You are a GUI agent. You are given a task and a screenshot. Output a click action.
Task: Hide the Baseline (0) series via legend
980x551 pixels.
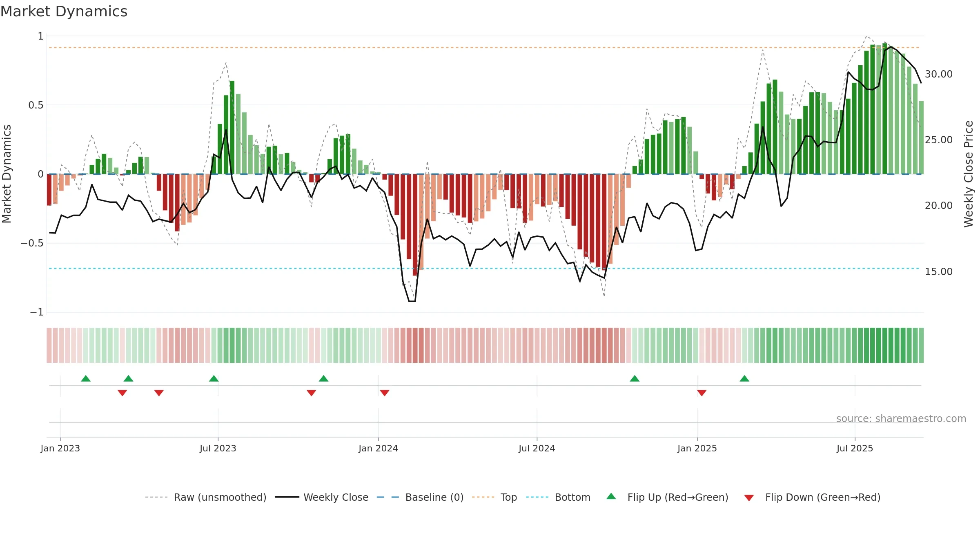click(420, 497)
